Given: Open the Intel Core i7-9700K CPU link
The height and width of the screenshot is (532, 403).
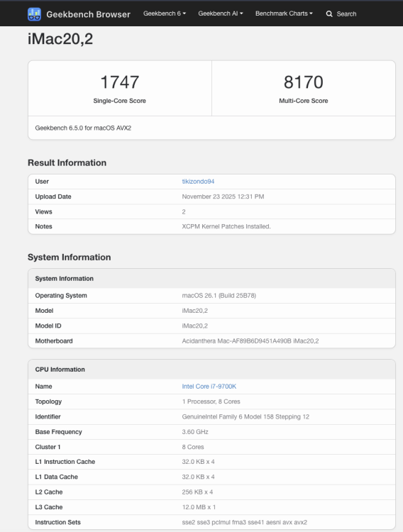Looking at the screenshot, I should [209, 387].
